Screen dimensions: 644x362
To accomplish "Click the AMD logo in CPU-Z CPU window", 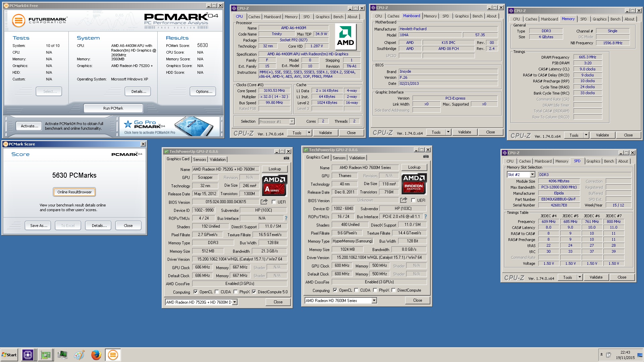I will [x=345, y=37].
